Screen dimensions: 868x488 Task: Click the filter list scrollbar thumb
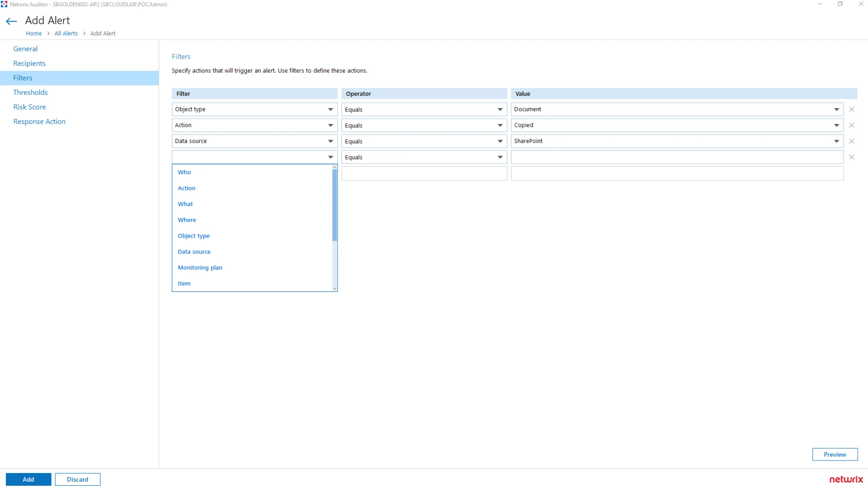pos(335,206)
